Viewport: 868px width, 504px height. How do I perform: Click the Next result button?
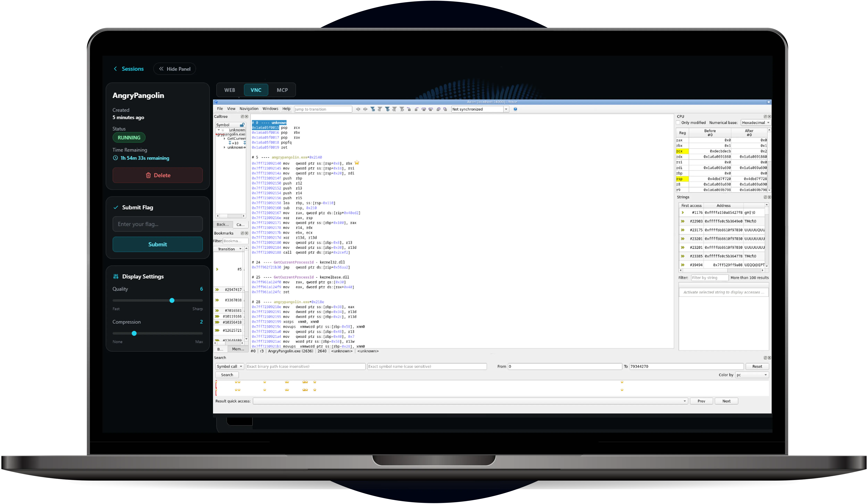click(x=727, y=401)
